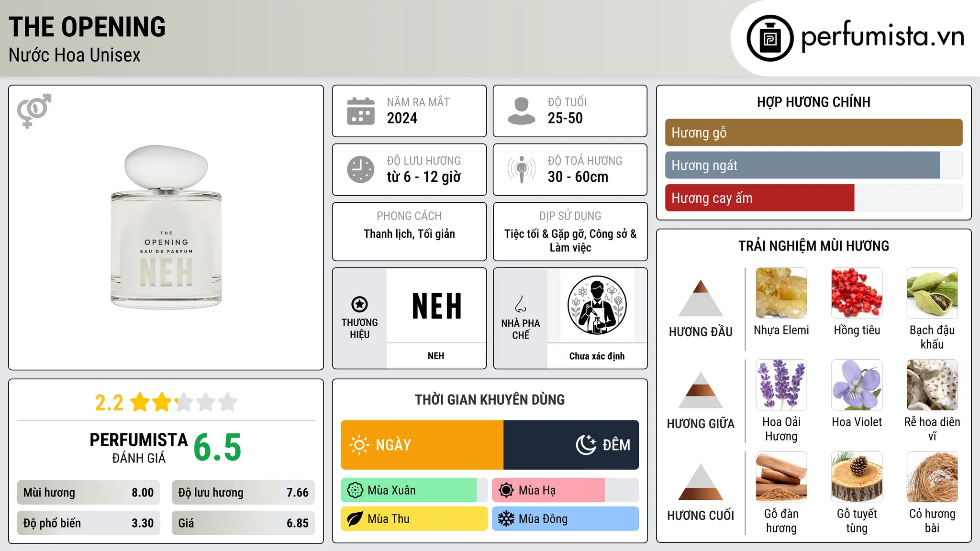
Task: Click the Giá 6.85 score box
Action: click(243, 523)
